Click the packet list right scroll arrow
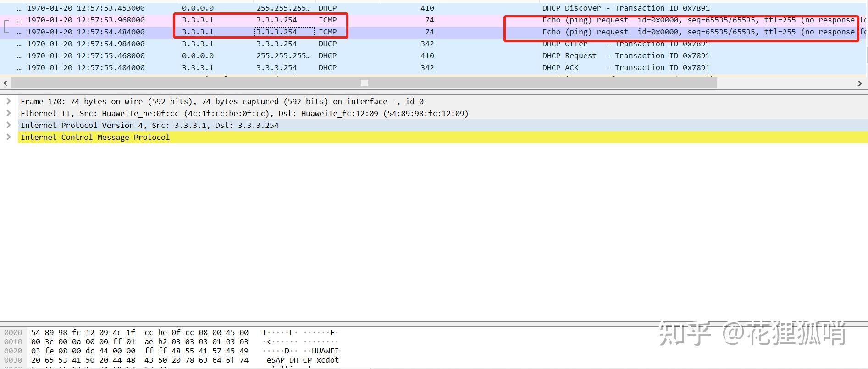The height and width of the screenshot is (369, 868). (x=860, y=83)
